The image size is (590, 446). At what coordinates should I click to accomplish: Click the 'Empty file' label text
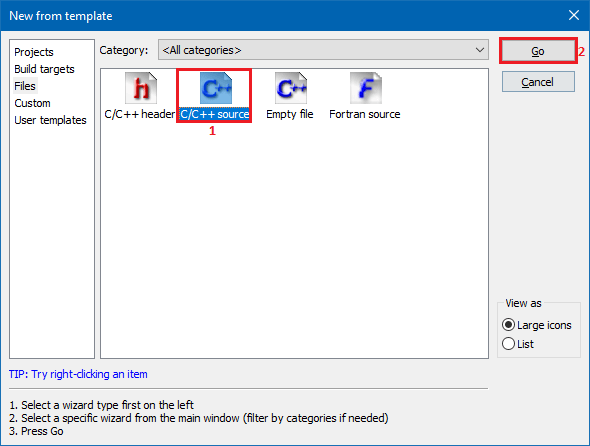pos(290,114)
